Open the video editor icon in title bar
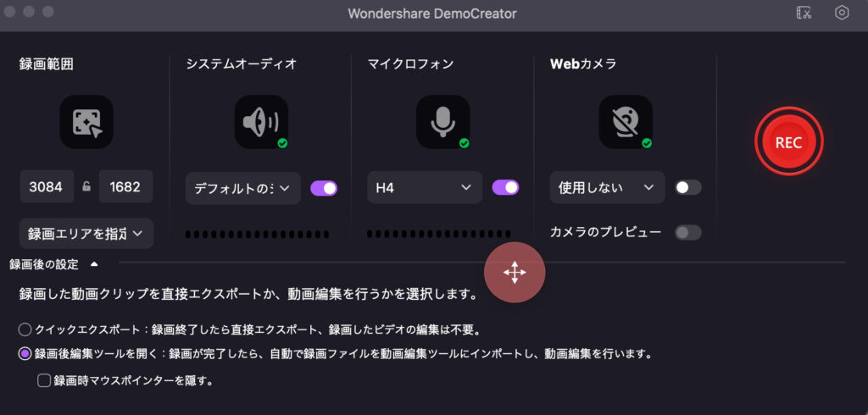 (804, 14)
